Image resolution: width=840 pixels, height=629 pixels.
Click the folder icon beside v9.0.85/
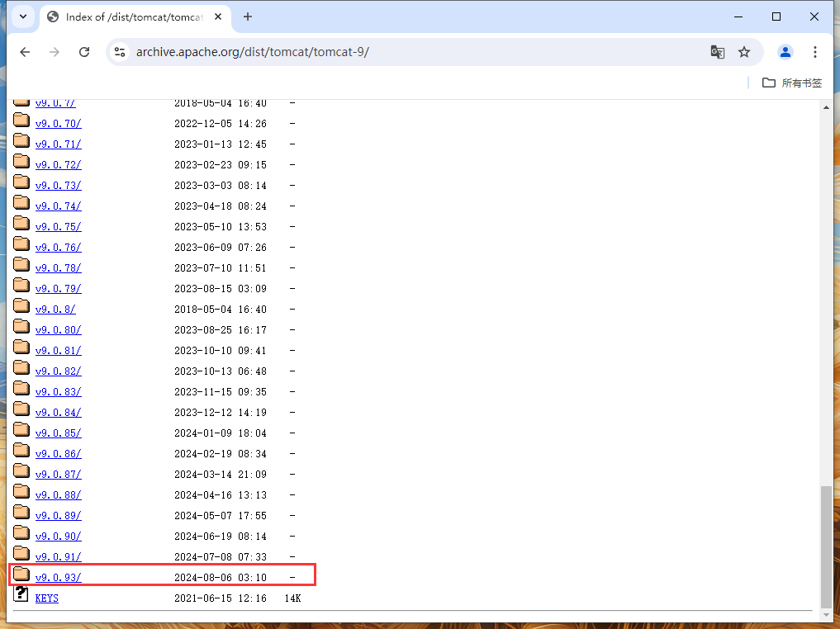(21, 429)
